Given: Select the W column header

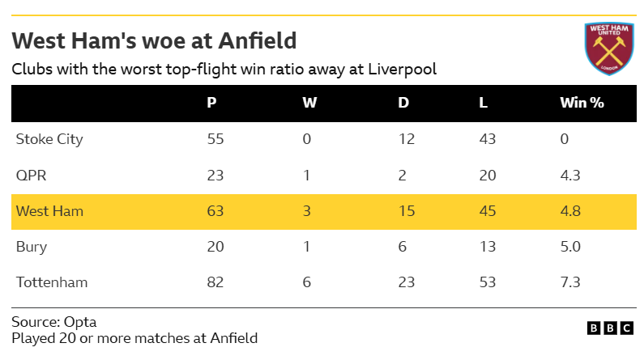Looking at the screenshot, I should click(309, 103).
